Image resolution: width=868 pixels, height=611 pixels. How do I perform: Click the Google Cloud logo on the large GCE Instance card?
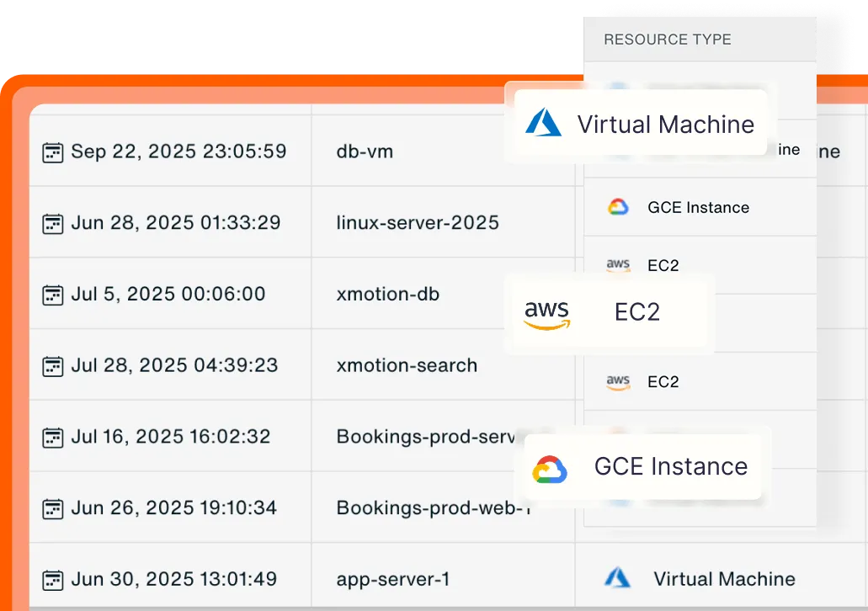pyautogui.click(x=550, y=470)
